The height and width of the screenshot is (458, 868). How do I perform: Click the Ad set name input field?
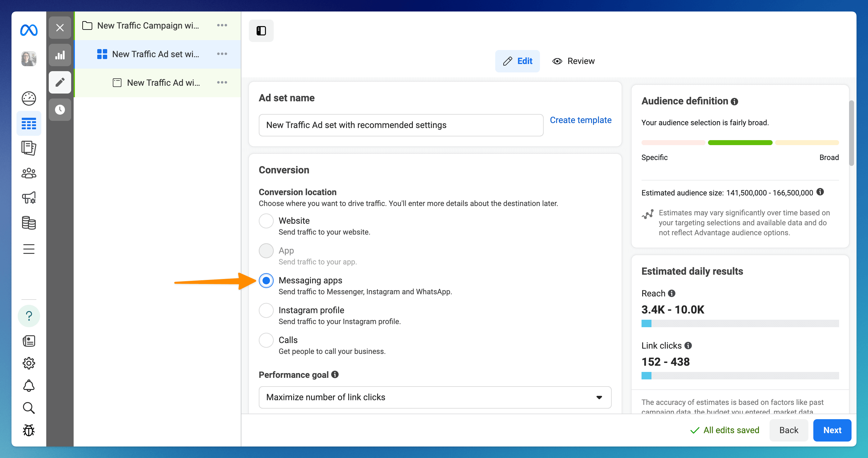[x=401, y=125]
